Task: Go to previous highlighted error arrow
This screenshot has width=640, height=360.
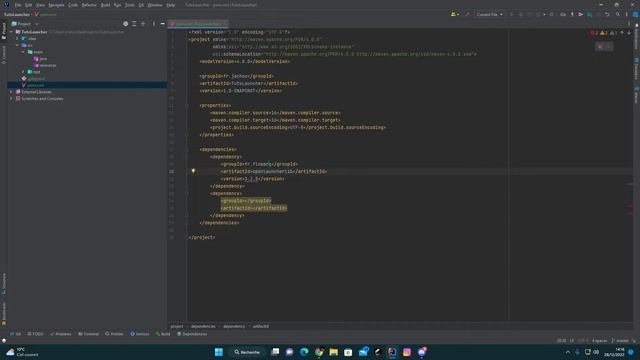Action: click(x=622, y=33)
